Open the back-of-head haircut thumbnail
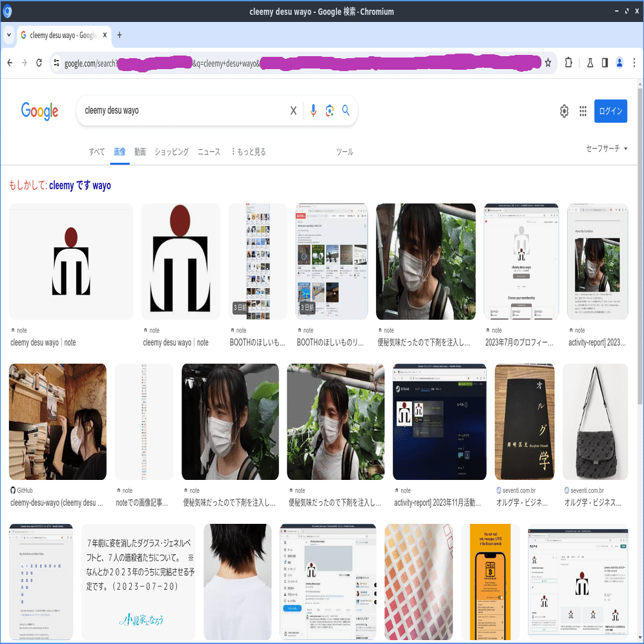 [x=238, y=581]
